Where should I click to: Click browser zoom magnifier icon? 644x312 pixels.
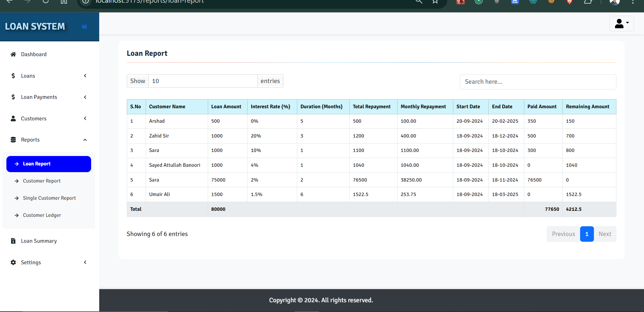pos(419,1)
